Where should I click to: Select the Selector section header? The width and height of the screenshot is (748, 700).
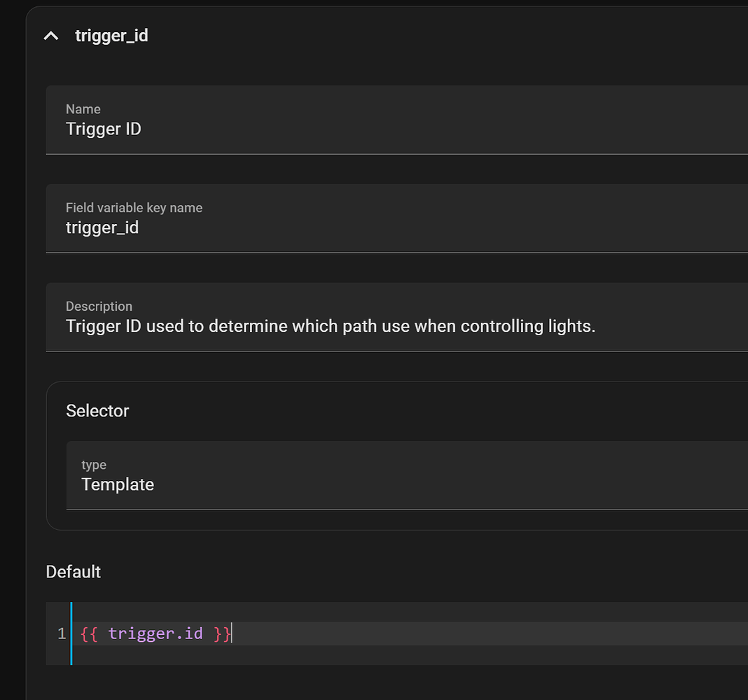click(97, 411)
